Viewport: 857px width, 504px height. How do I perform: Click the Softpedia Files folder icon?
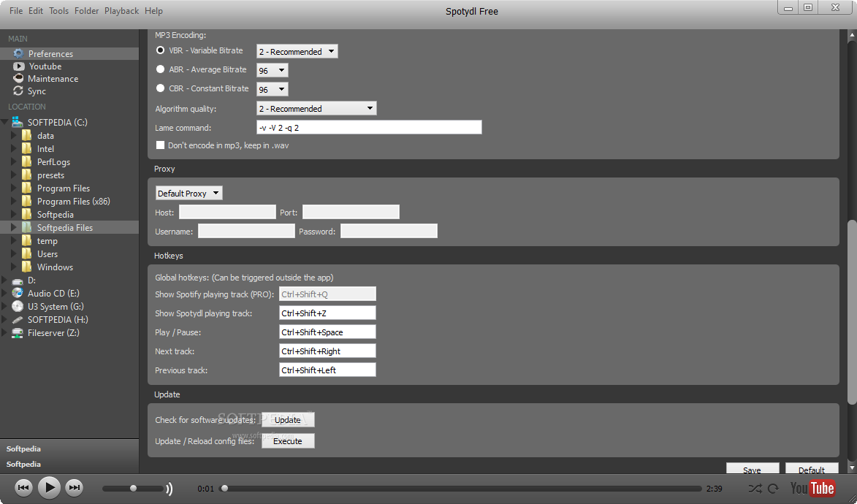pyautogui.click(x=27, y=227)
